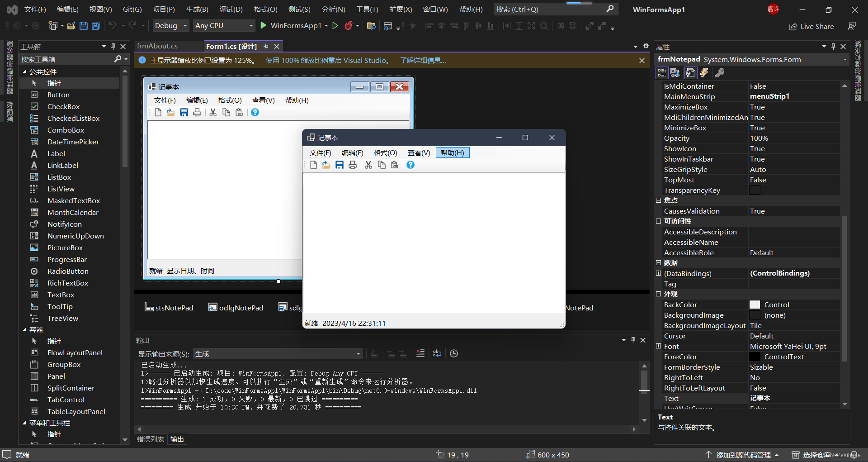
Task: Pin the Output panel
Action: 633,340
